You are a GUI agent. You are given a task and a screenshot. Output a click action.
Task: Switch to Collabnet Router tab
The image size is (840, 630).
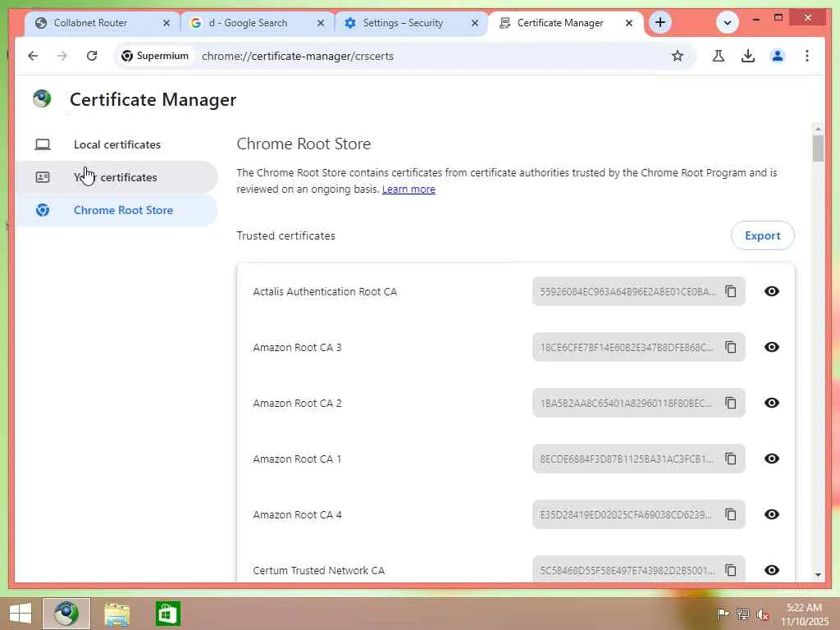tap(91, 23)
